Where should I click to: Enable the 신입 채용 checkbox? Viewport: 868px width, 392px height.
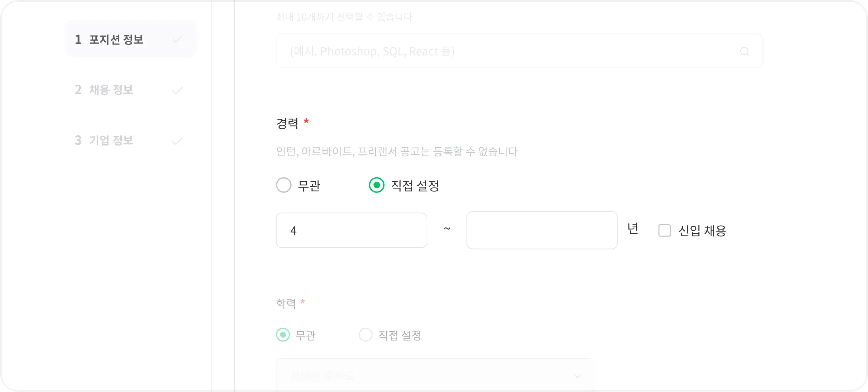664,231
